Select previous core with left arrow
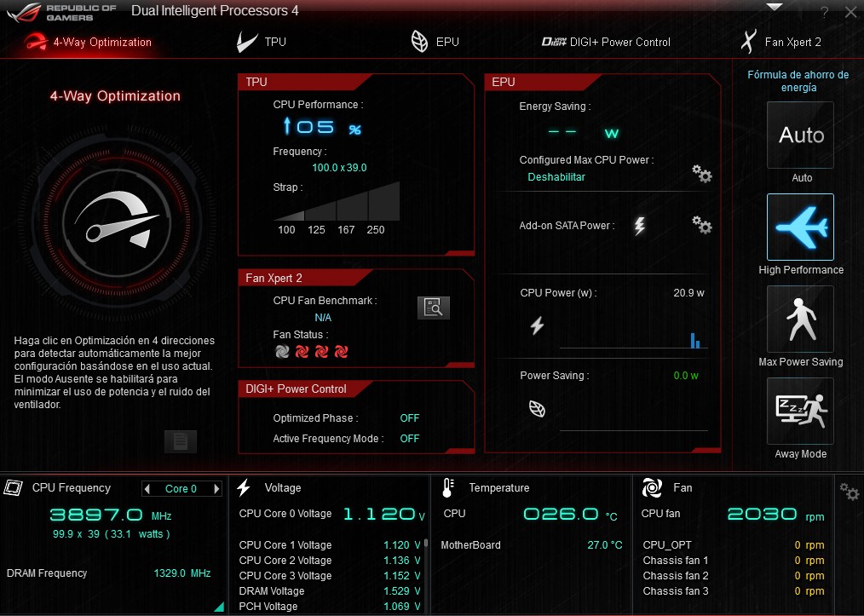Screen dimensions: 864x616 pyautogui.click(x=147, y=489)
